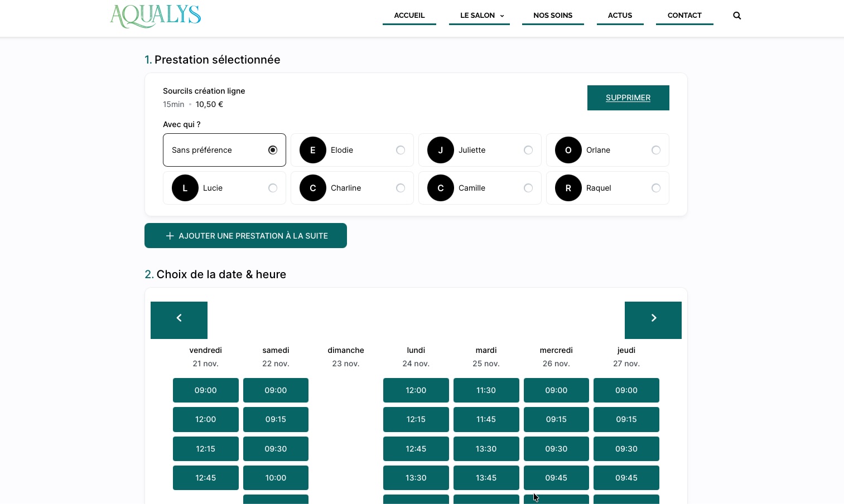The image size is (844, 504).
Task: Go to the Contact page
Action: click(684, 16)
